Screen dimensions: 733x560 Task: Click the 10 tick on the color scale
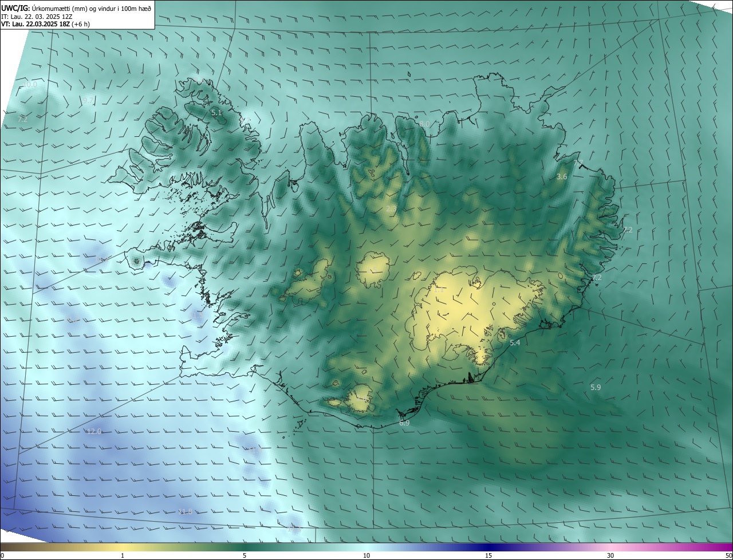coord(366,555)
